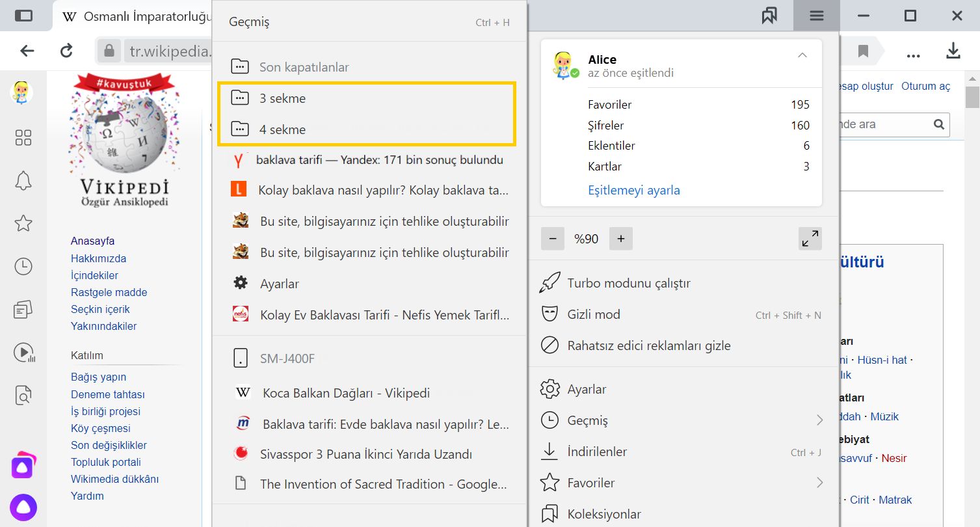Screen dimensions: 980x527
Task: Open Son kapatılanlar folder heading
Action: [x=369, y=67]
